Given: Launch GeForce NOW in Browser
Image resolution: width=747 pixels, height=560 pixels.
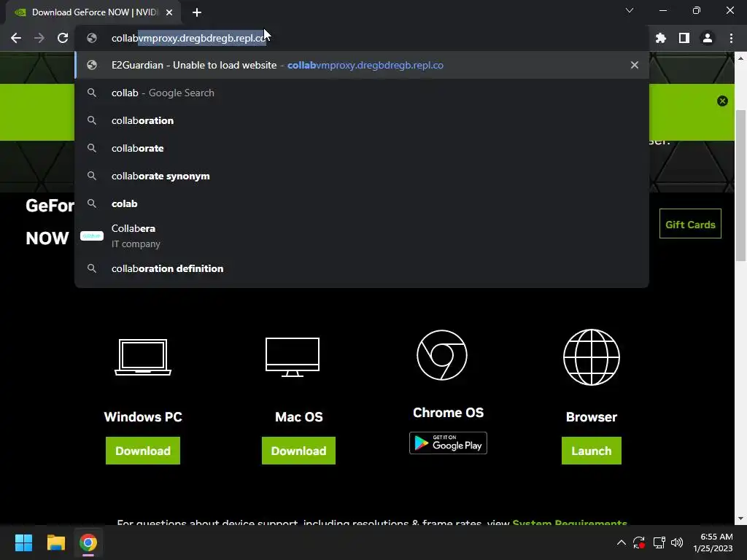Looking at the screenshot, I should pyautogui.click(x=591, y=451).
